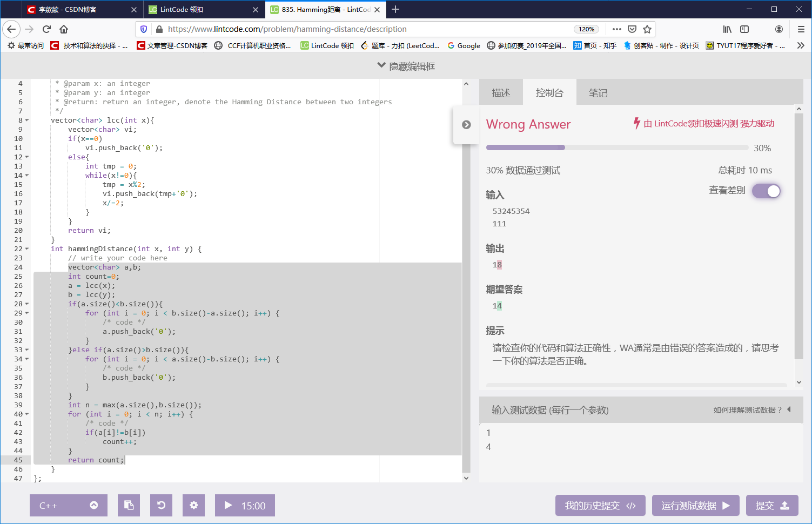Screen dimensions: 812x524
Task: Open Firefox account with the profile icon
Action: 779,29
